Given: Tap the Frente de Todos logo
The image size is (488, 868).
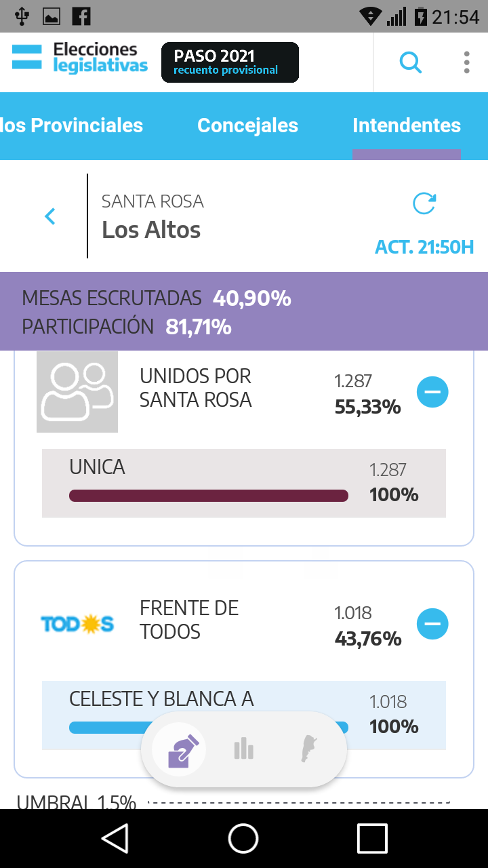Looking at the screenshot, I should pos(77,624).
